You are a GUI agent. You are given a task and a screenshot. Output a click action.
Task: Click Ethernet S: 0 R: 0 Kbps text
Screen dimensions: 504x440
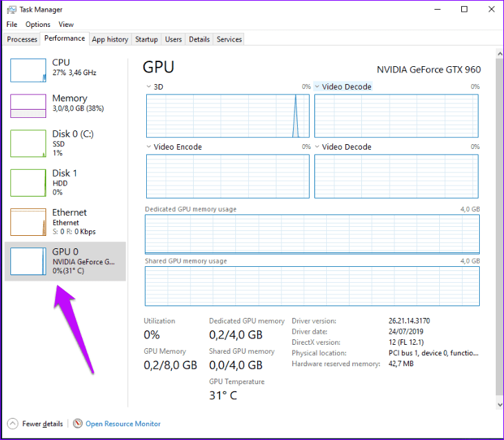[74, 232]
